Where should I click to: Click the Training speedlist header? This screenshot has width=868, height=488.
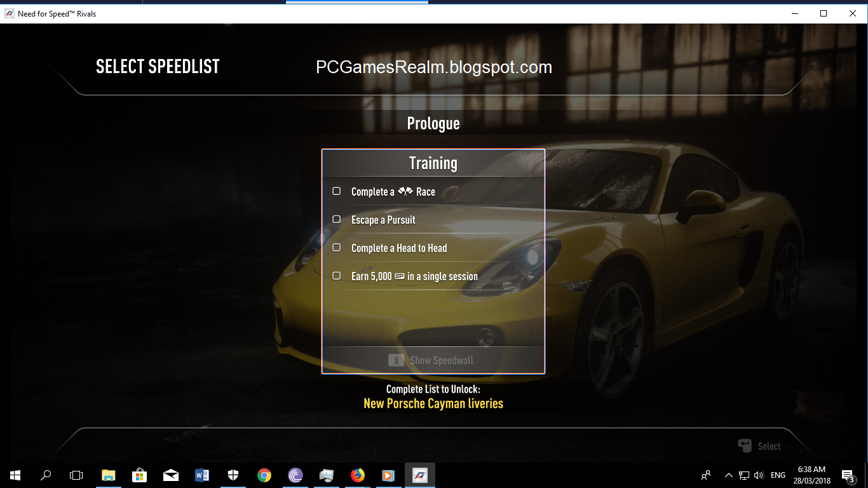click(x=433, y=163)
